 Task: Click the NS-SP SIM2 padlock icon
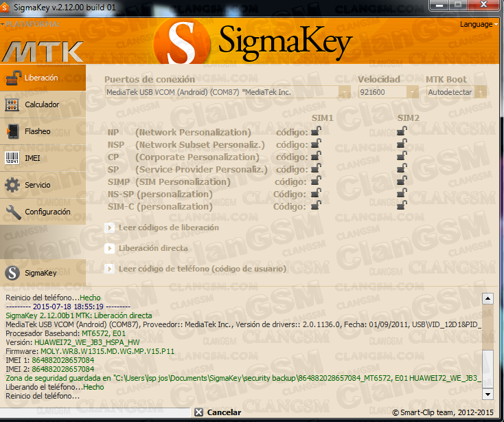click(x=402, y=193)
